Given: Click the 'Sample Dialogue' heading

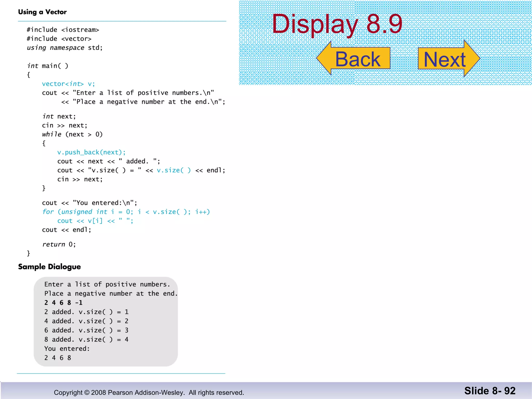Looking at the screenshot, I should point(49,267).
